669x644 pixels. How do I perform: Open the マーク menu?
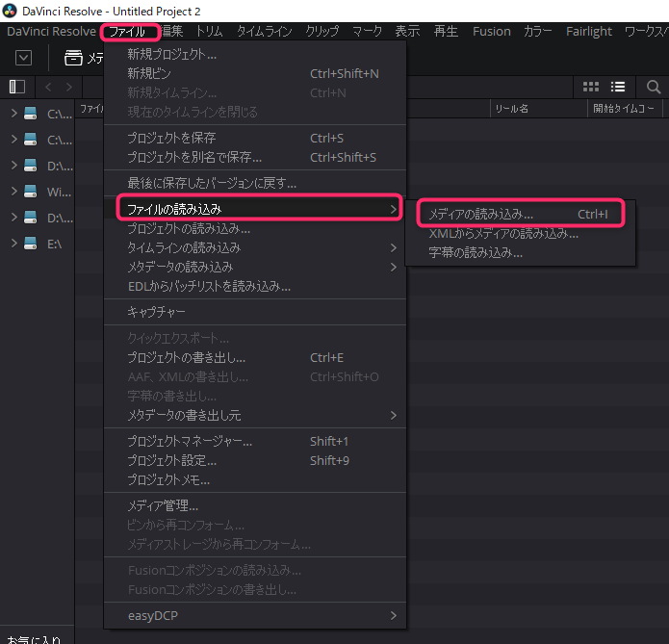point(367,32)
